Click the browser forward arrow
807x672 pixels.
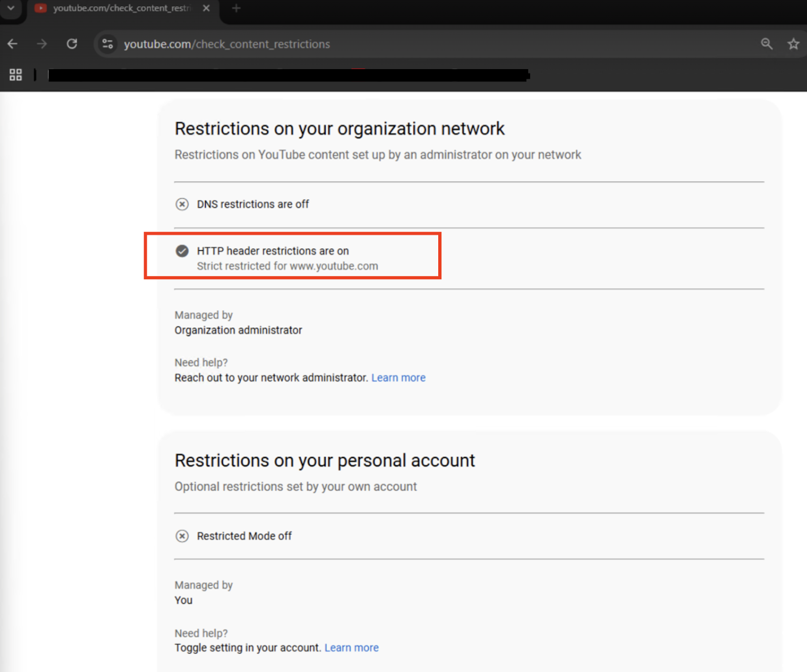click(42, 44)
